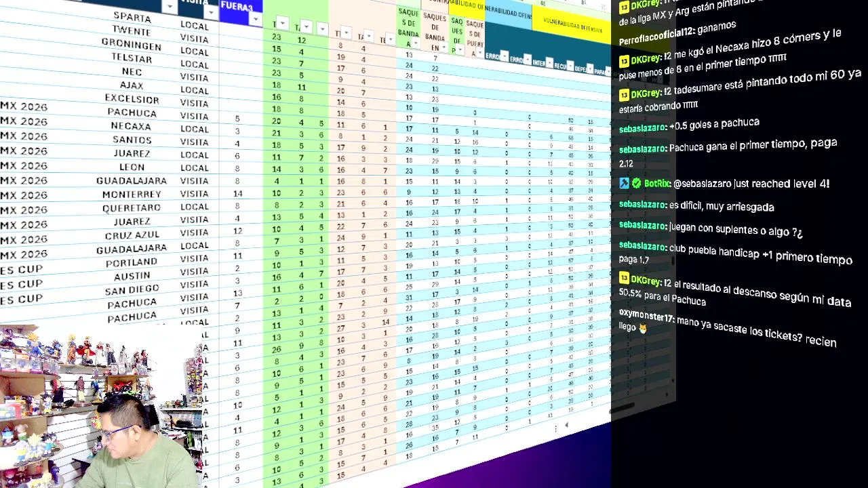Viewport: 868px width, 488px height.
Task: Select the NEC team cell
Action: pos(132,72)
